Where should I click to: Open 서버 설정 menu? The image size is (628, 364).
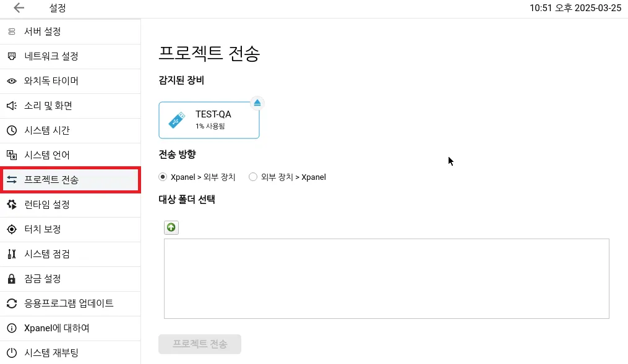(x=42, y=32)
